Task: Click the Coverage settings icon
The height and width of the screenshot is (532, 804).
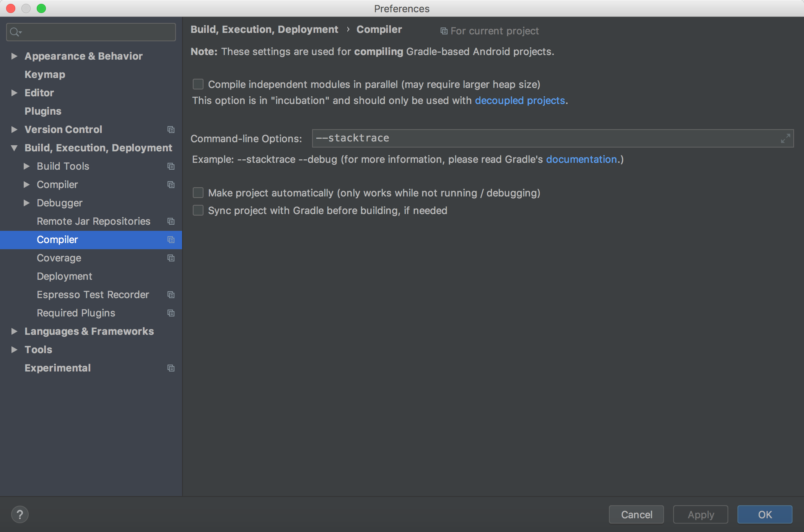Action: click(x=170, y=257)
